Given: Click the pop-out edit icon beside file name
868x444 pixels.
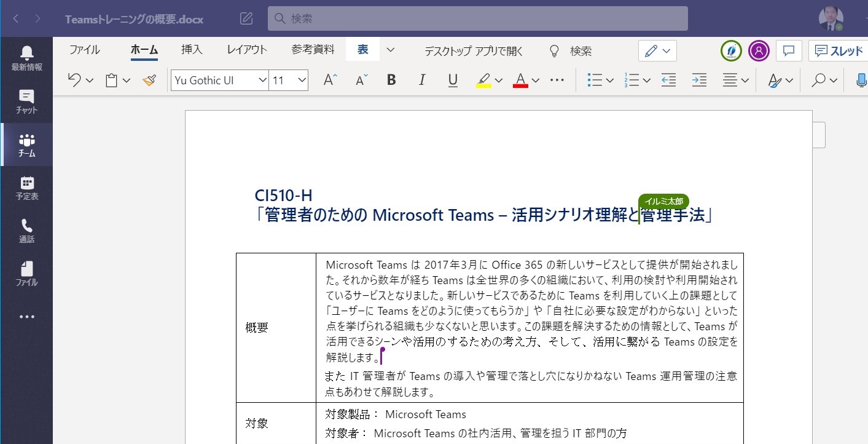Looking at the screenshot, I should 246,18.
